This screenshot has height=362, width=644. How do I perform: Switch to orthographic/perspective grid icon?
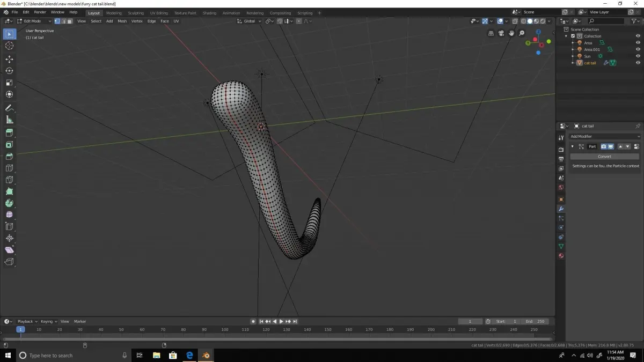point(491,33)
